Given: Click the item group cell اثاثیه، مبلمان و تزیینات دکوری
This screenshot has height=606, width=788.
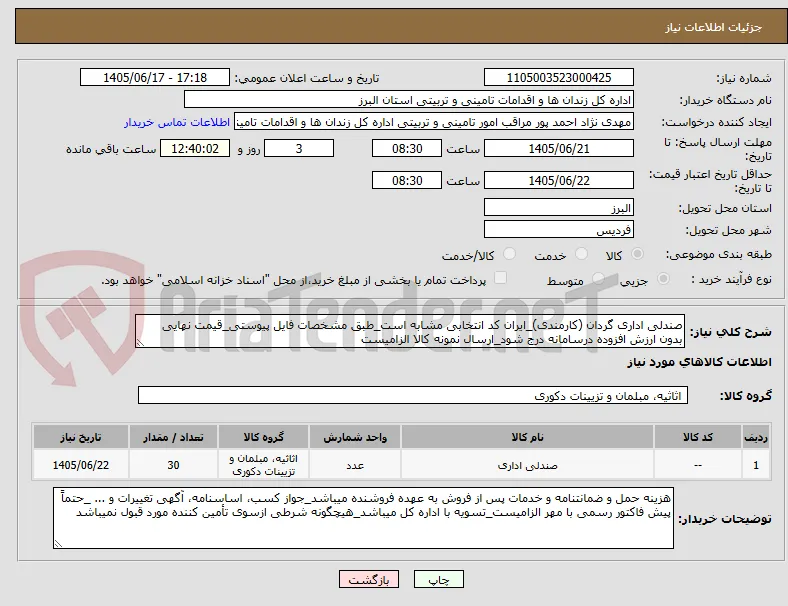Looking at the screenshot, I should (x=263, y=465).
